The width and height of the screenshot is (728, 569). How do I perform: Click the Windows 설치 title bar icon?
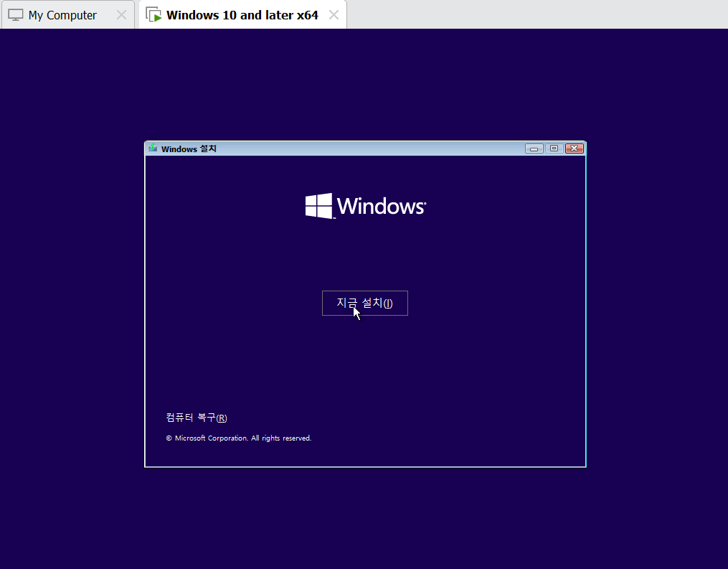[x=153, y=149]
